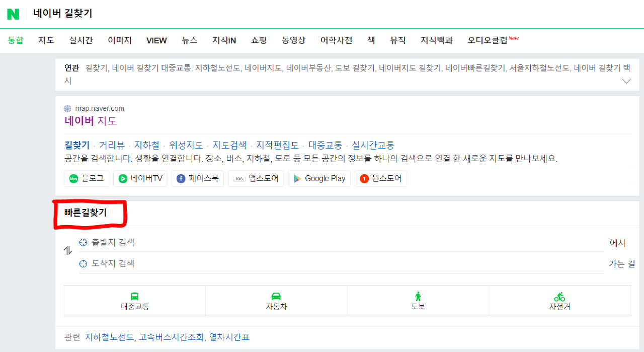Open the 페이스북 button
Screen dimensions: 644x352
point(197,178)
